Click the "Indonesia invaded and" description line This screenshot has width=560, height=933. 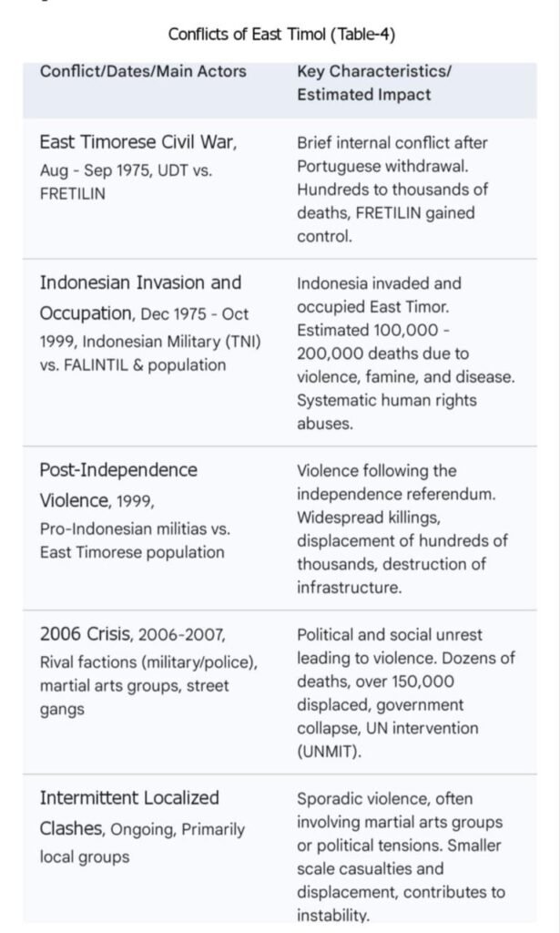click(x=379, y=283)
